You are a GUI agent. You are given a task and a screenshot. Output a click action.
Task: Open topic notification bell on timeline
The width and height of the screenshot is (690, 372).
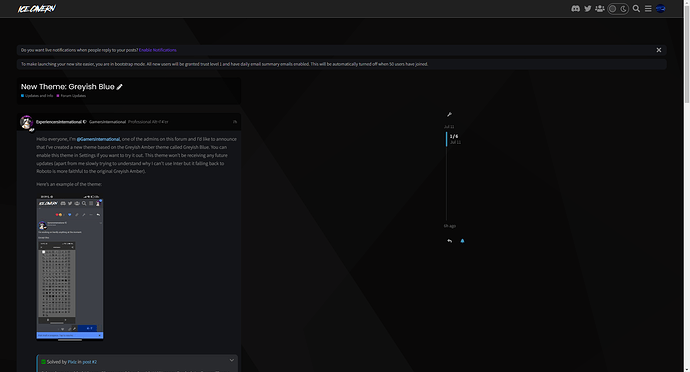tap(462, 241)
